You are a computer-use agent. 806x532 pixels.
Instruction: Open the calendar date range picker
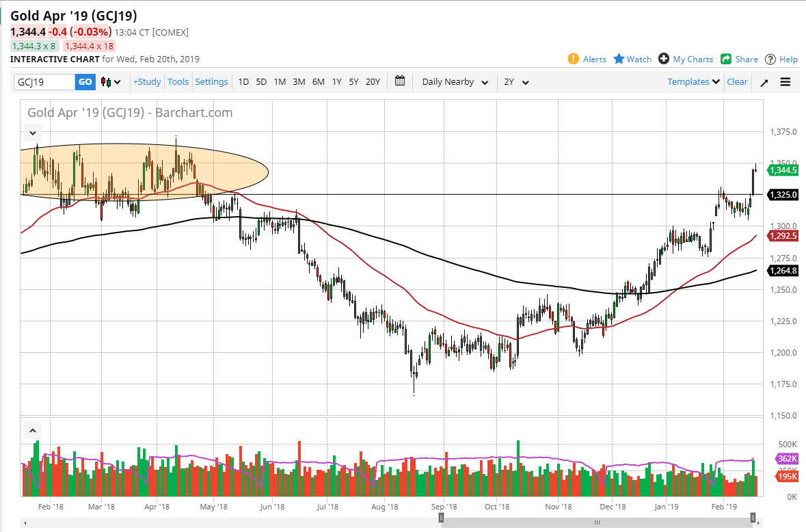[x=400, y=81]
